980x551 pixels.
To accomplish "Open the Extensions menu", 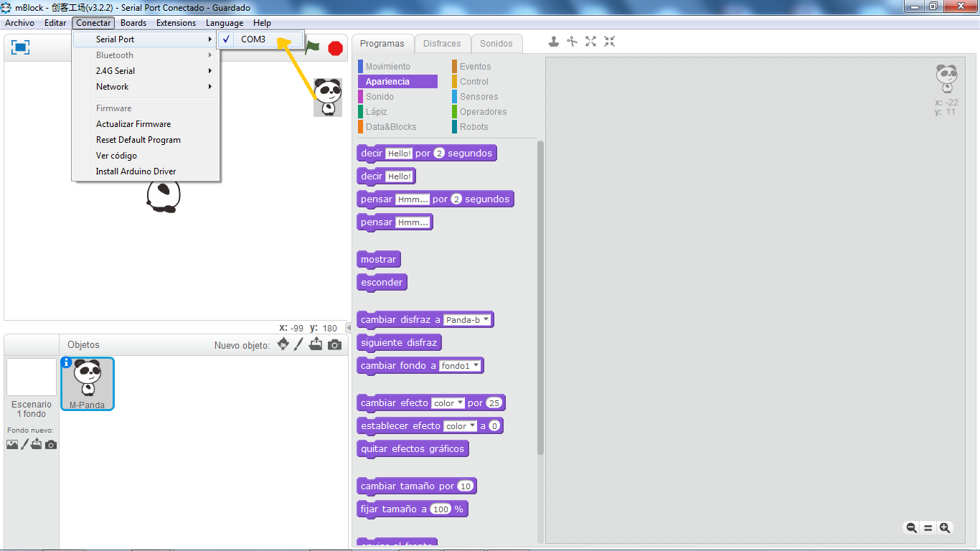I will click(176, 23).
